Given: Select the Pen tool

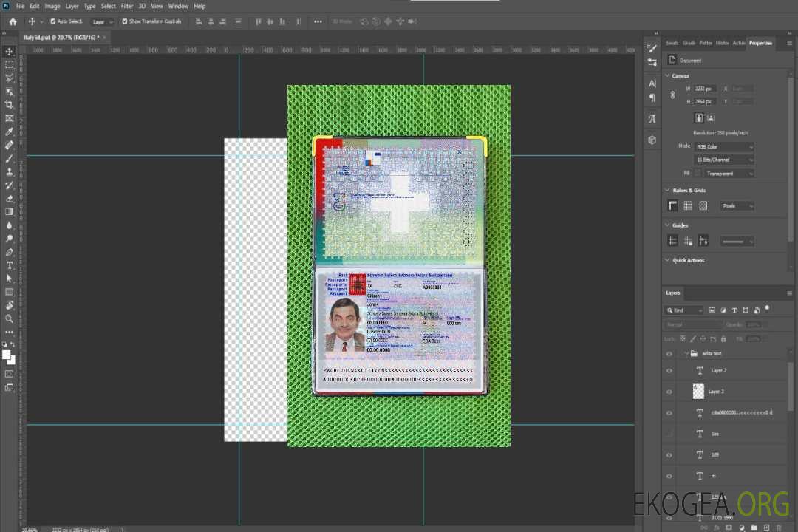Looking at the screenshot, I should pos(9,252).
